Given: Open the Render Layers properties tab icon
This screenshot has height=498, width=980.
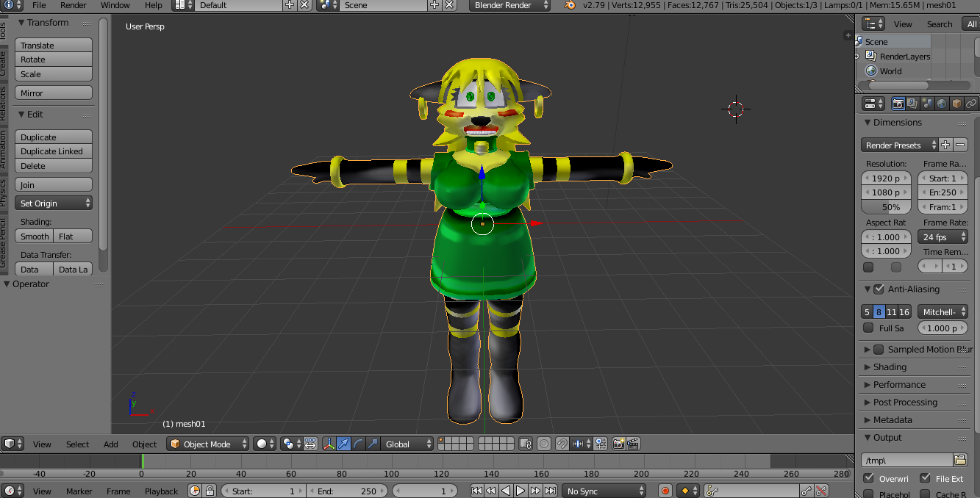Looking at the screenshot, I should click(x=912, y=104).
